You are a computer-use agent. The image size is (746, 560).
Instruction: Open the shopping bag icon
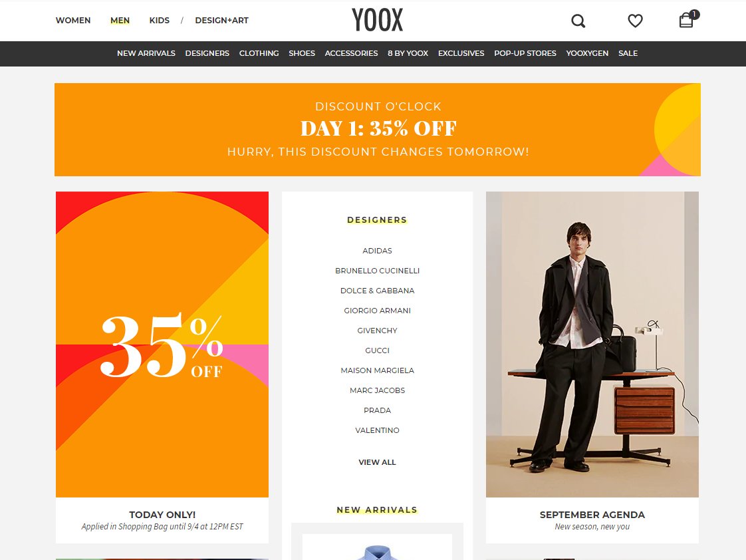coord(688,19)
